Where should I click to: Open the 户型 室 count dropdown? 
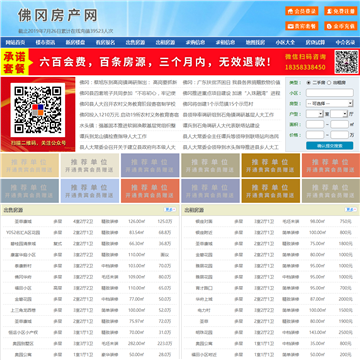click(315, 114)
